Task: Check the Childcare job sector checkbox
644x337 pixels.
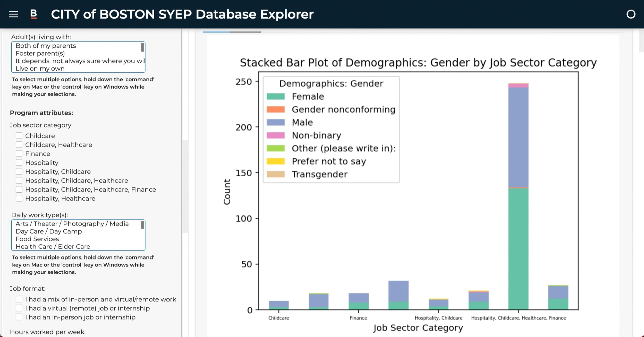Action: [19, 136]
